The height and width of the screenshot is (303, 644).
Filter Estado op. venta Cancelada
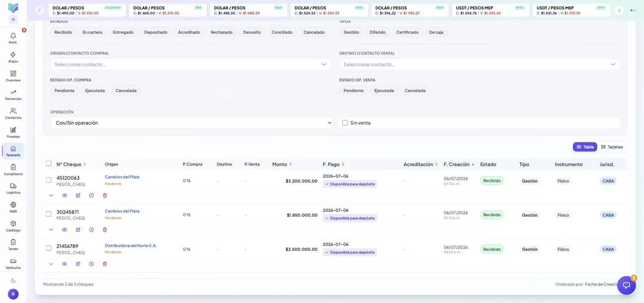pos(415,91)
